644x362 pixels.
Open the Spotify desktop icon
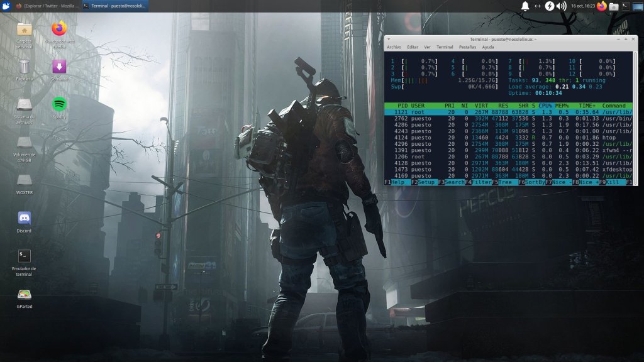coord(59,104)
